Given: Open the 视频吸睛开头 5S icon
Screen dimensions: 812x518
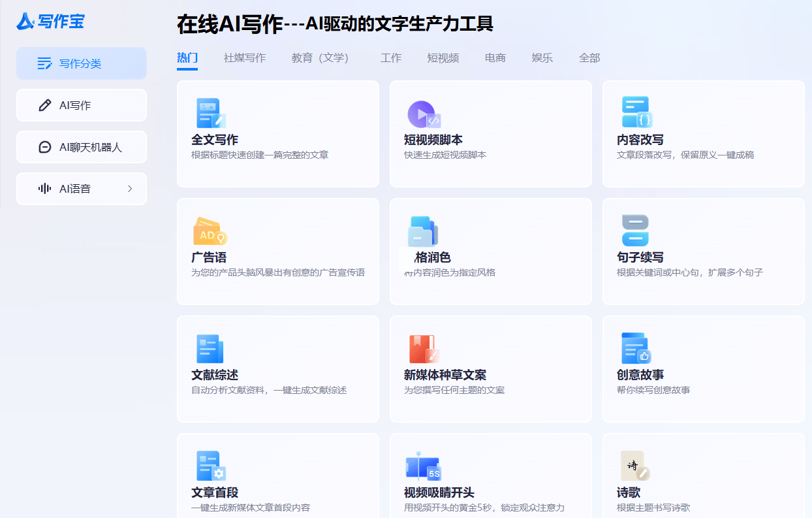Looking at the screenshot, I should 422,465.
